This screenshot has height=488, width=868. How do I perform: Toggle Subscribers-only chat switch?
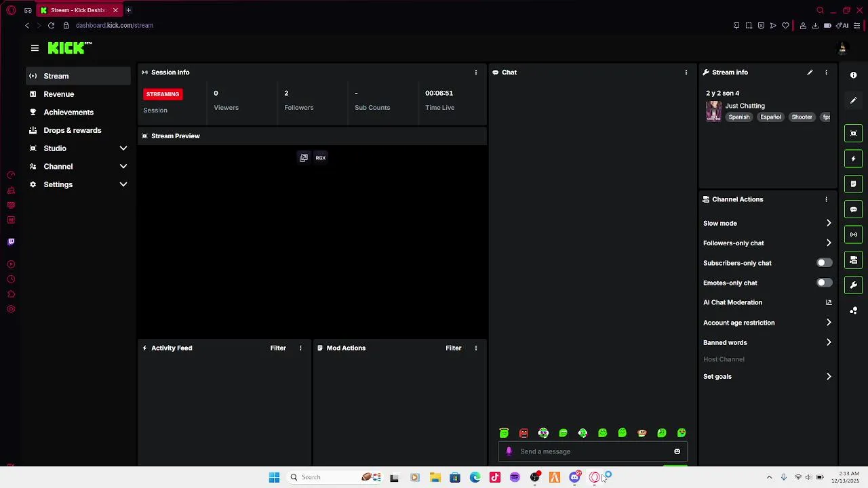[x=824, y=263]
